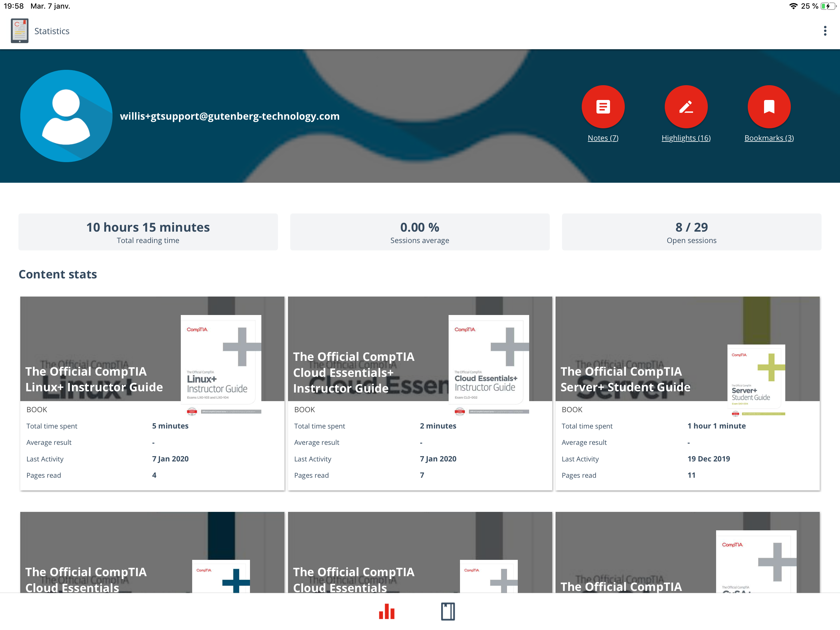
Task: Click Pages read value '7'
Action: tap(422, 475)
